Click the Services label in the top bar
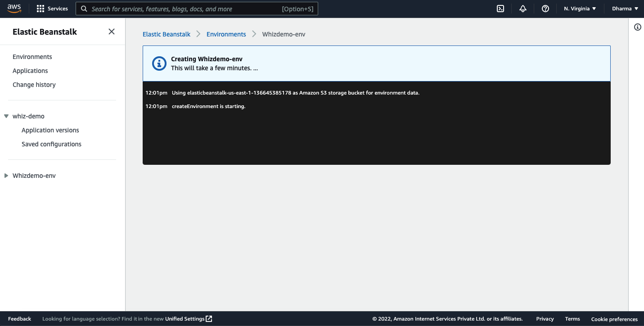644x326 pixels. (58, 9)
